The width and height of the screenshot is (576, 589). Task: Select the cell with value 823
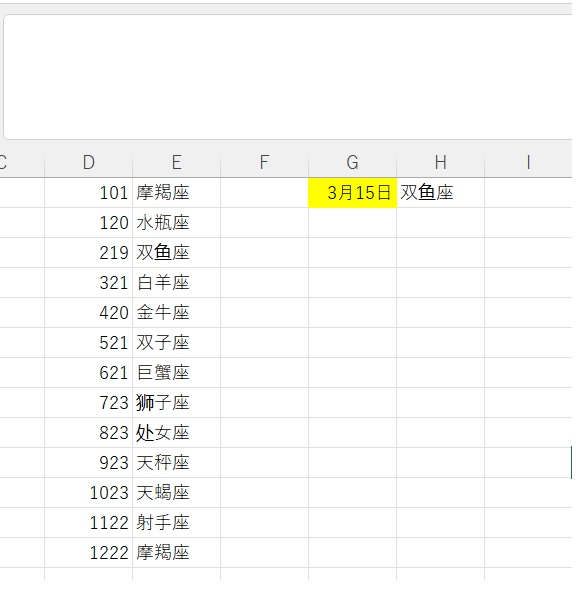coord(89,433)
